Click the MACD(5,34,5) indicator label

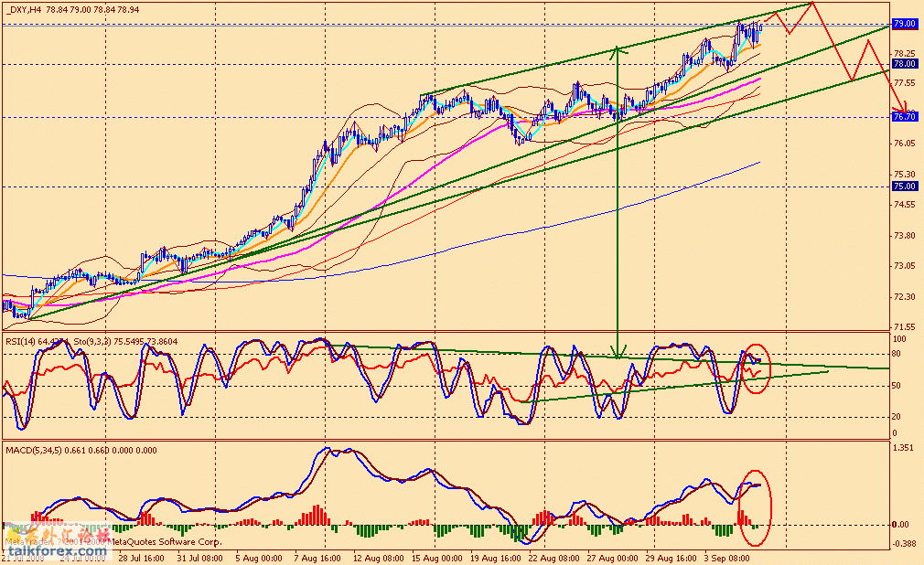click(81, 451)
